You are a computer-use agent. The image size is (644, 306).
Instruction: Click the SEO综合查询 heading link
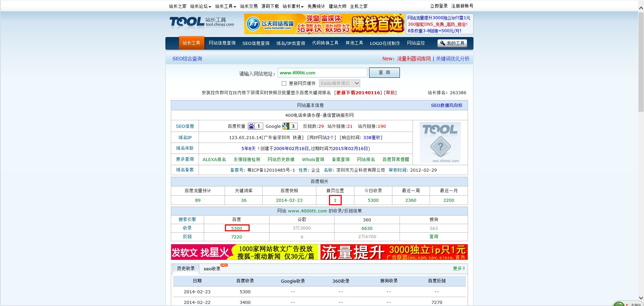coord(187,59)
